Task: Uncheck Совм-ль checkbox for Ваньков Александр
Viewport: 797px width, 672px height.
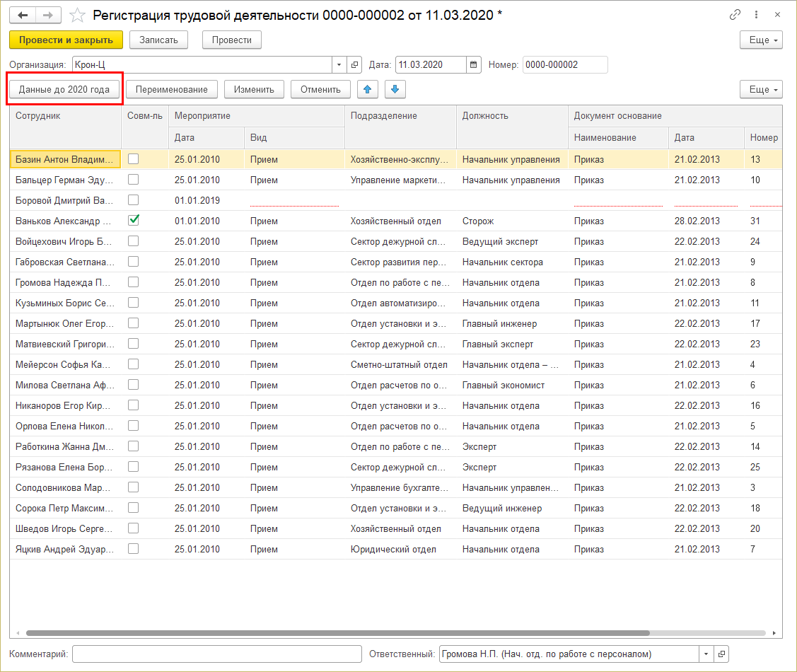Action: (x=134, y=221)
